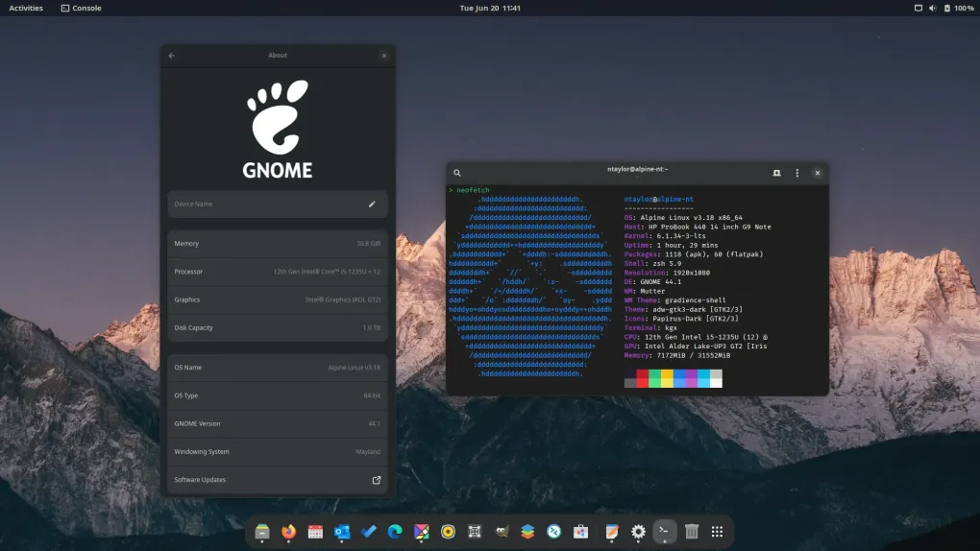Open the Calendar app in the dock
This screenshot has height=551, width=980.
(x=315, y=532)
